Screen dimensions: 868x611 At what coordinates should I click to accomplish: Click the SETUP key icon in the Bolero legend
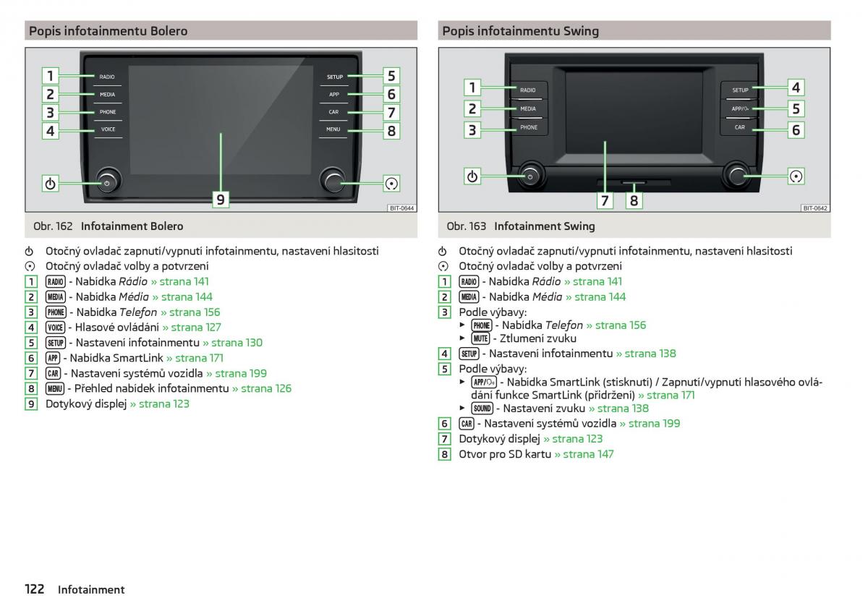point(56,343)
